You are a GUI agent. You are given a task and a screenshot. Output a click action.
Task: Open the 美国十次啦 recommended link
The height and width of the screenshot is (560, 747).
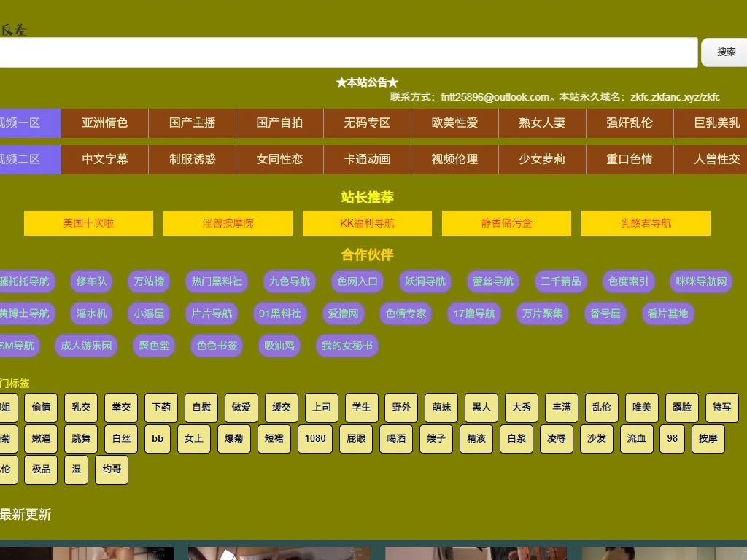point(88,223)
